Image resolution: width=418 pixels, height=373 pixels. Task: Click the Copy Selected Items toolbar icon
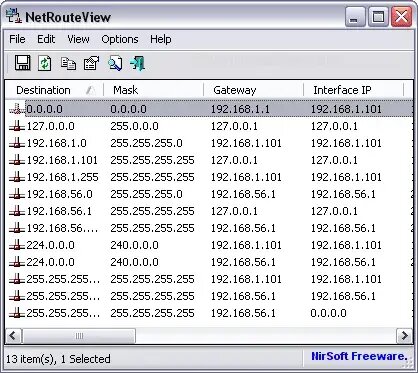(68, 63)
